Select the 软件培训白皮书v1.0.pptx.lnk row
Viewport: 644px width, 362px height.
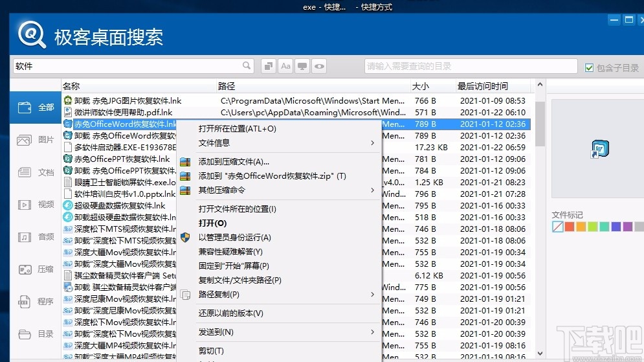pyautogui.click(x=120, y=194)
